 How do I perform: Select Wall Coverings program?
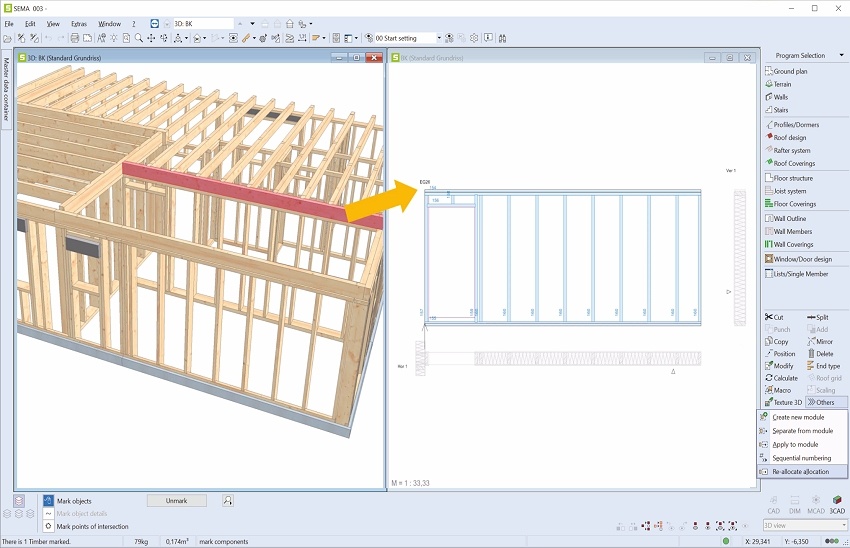(x=789, y=244)
